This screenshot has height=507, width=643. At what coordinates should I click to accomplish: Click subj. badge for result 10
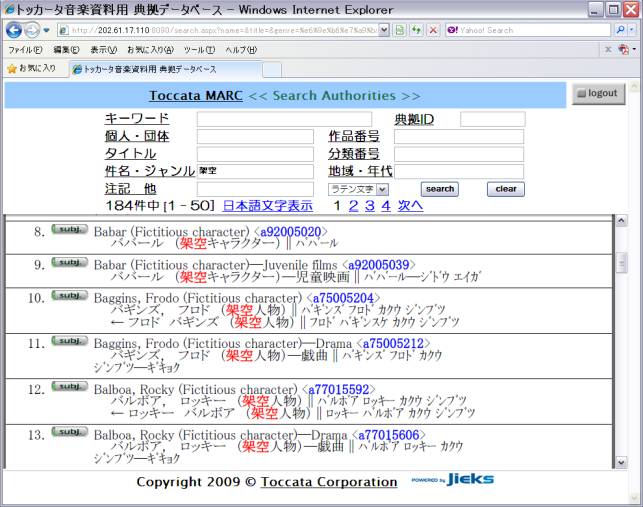pos(69,295)
